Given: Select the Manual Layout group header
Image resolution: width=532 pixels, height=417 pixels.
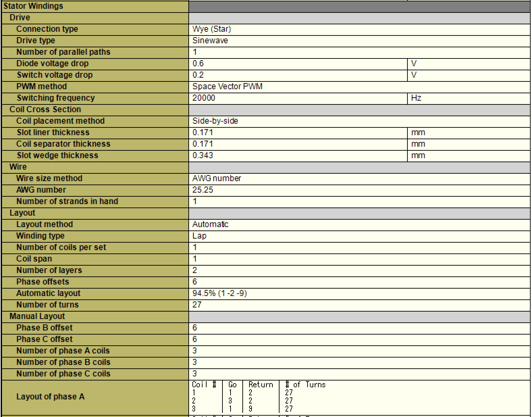Looking at the screenshot, I should click(x=37, y=316).
